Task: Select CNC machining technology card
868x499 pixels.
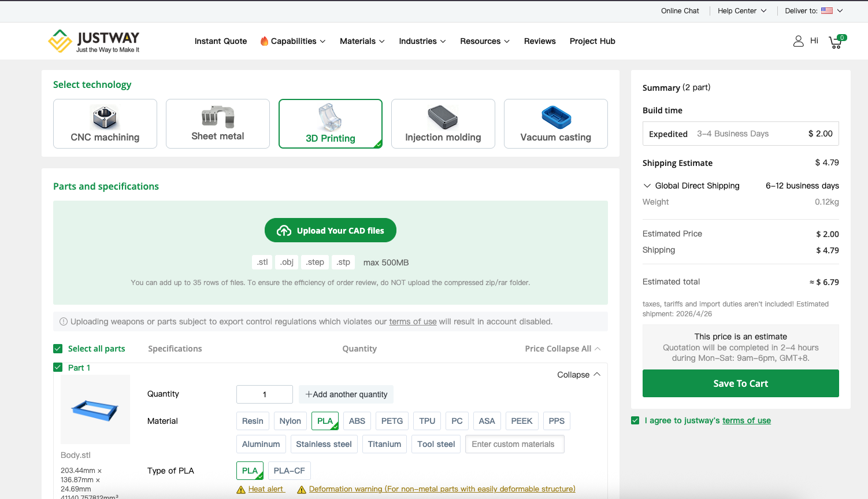Action: (x=105, y=124)
